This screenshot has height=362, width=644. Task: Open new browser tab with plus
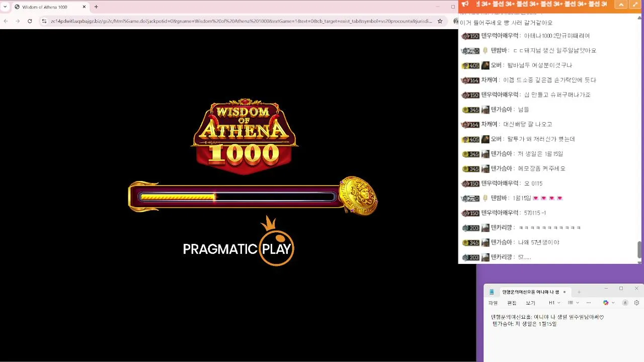96,7
